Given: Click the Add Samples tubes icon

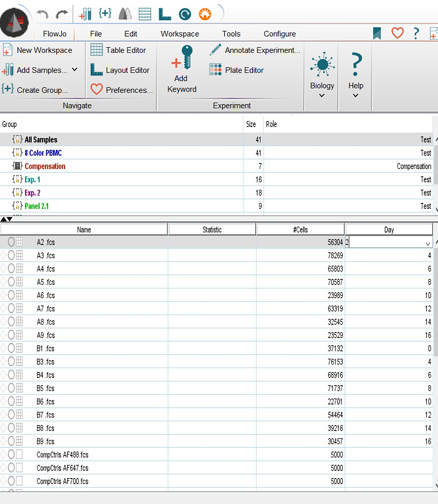Looking at the screenshot, I should coord(8,70).
